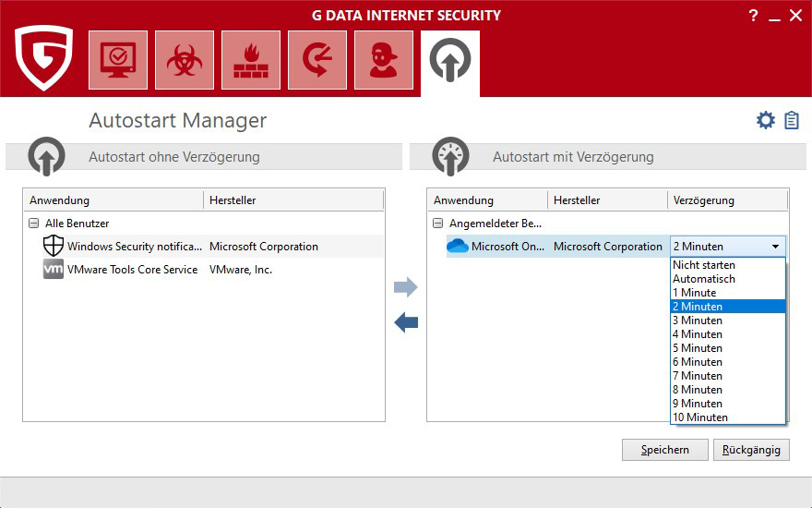The width and height of the screenshot is (812, 508).
Task: Click the settings gear icon
Action: [766, 120]
